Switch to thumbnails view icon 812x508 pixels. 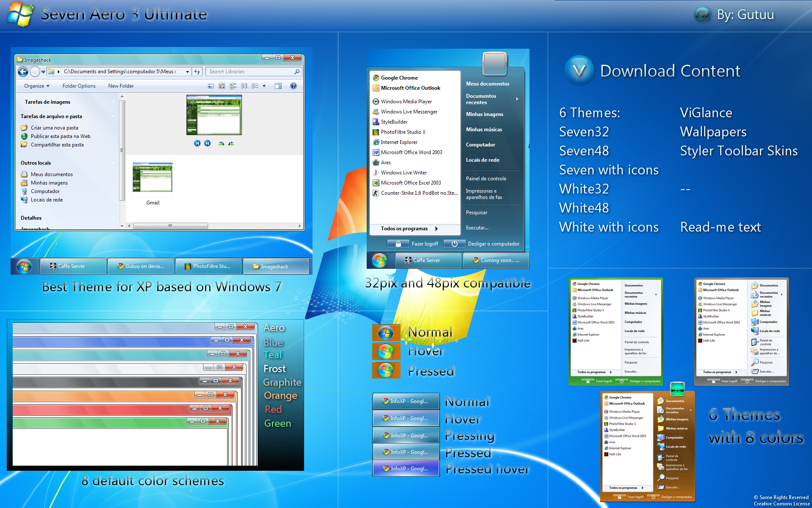tap(222, 86)
